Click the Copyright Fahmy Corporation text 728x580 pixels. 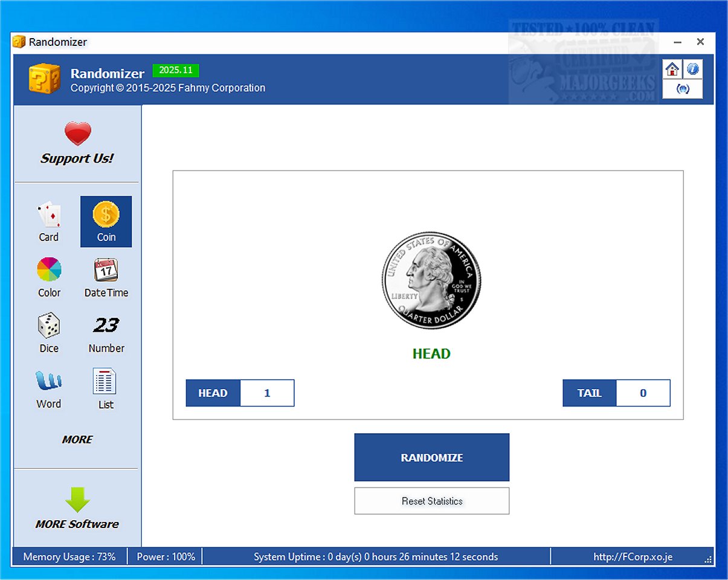pos(168,88)
